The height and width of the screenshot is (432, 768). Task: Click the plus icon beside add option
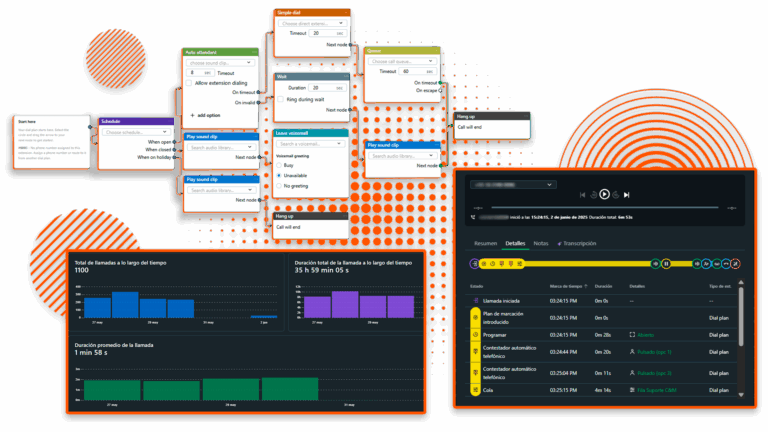pyautogui.click(x=190, y=115)
